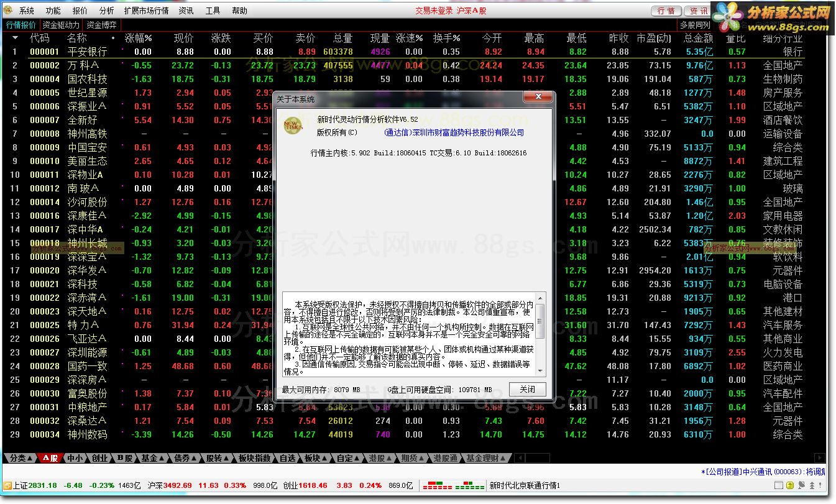The width and height of the screenshot is (836, 504).
Task: Expand the 基金理财▲ bottom tab
Action: pyautogui.click(x=487, y=458)
